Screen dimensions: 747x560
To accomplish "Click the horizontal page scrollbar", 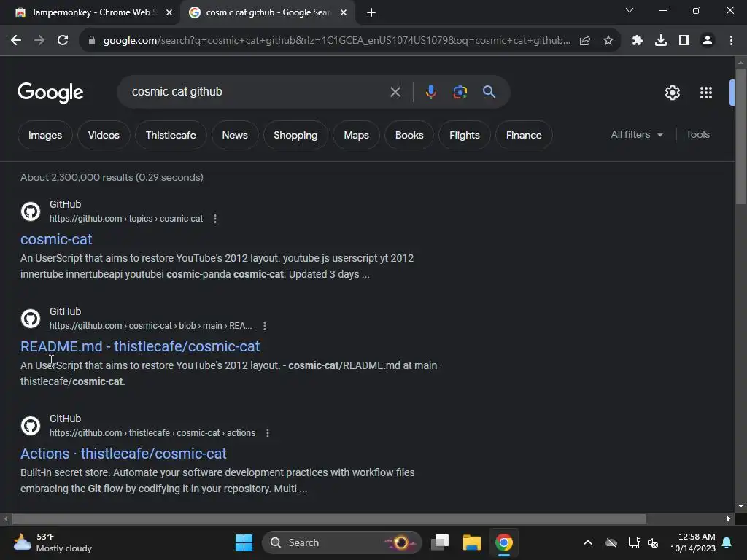I will (x=329, y=518).
